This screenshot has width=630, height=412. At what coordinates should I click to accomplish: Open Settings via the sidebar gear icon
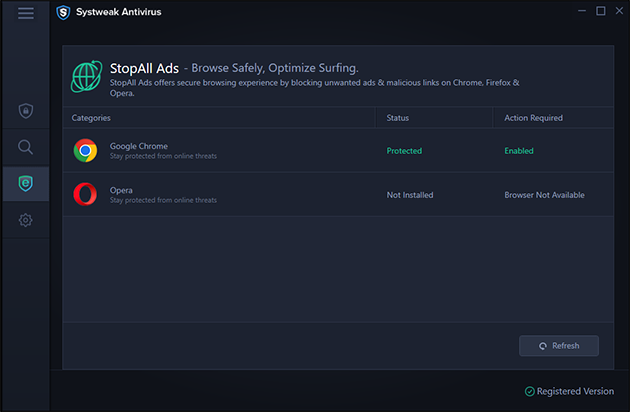click(x=25, y=220)
